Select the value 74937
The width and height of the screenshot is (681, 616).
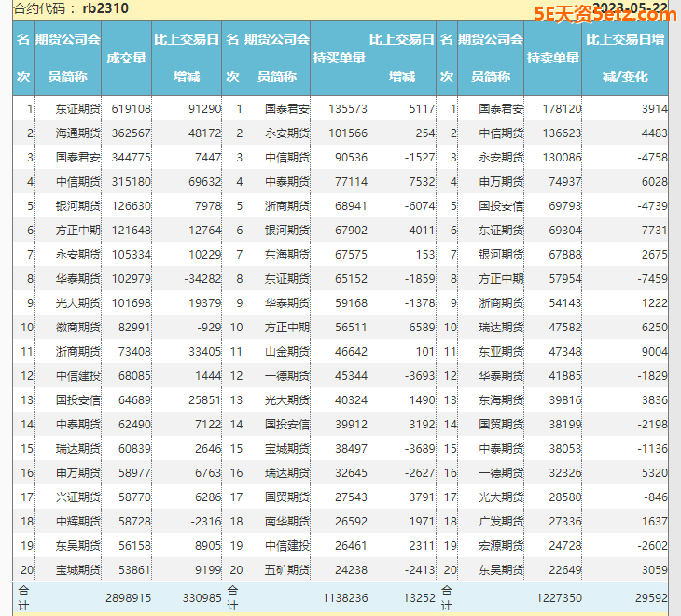pyautogui.click(x=565, y=182)
